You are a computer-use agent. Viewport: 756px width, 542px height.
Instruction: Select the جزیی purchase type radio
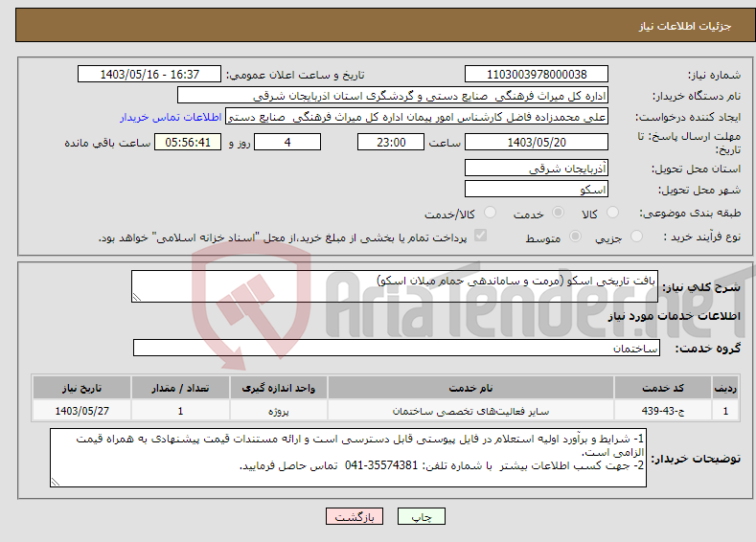[x=636, y=237]
